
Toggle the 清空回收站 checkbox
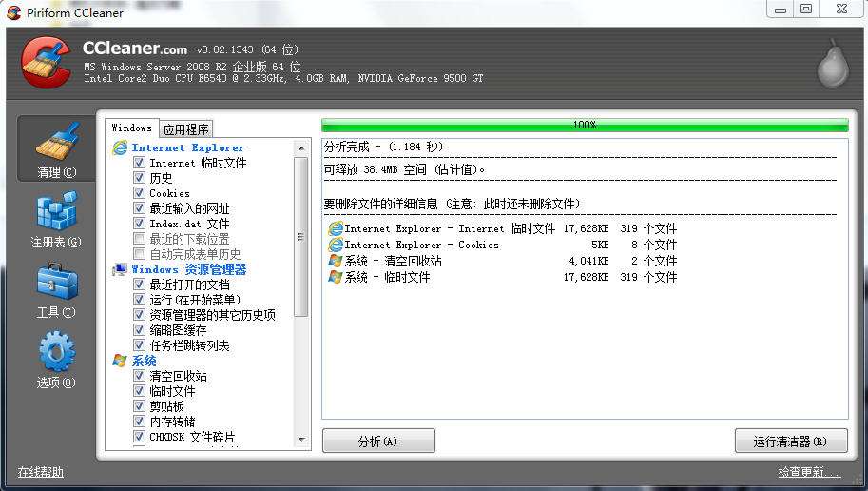coord(140,376)
